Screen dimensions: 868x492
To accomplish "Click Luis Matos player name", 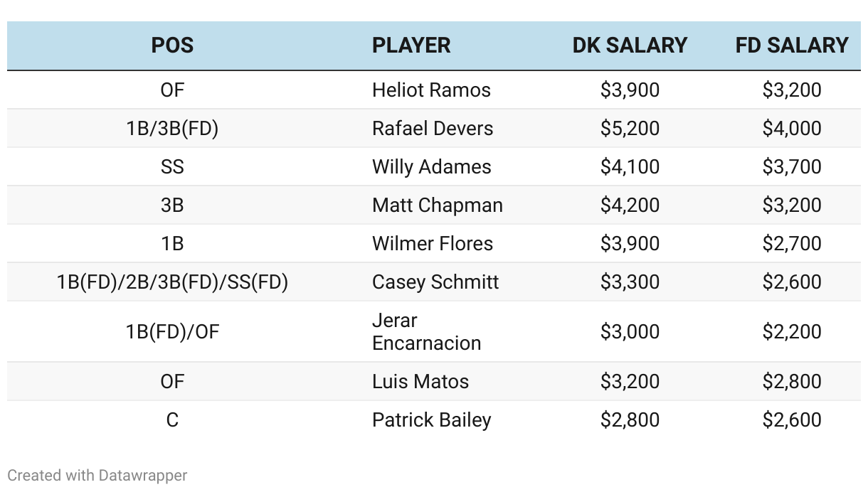I will tap(420, 382).
